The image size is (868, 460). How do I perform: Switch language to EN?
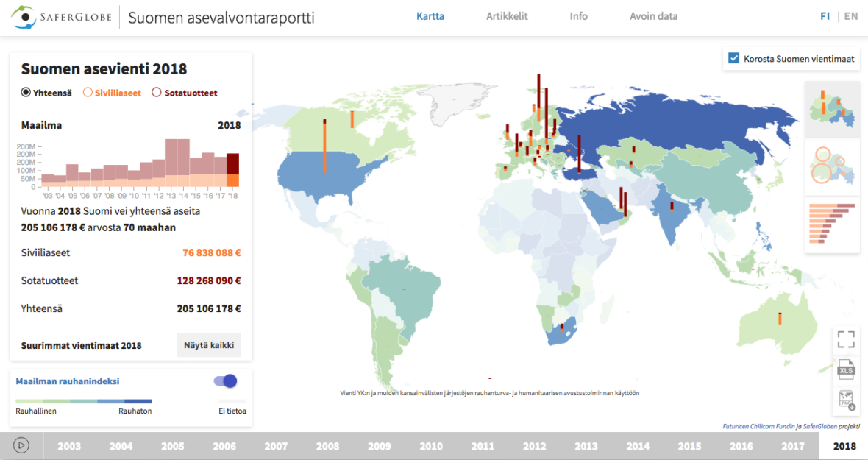851,16
